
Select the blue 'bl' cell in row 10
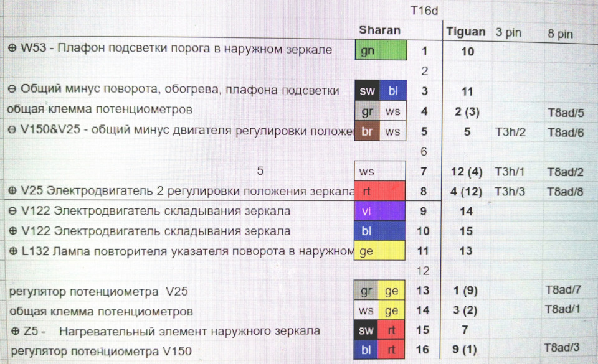tap(379, 230)
